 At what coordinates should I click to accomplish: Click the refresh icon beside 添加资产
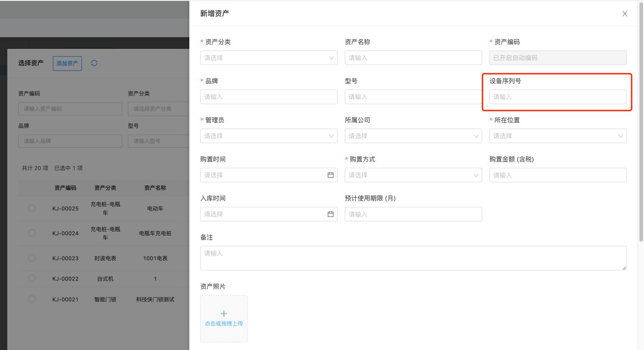94,63
